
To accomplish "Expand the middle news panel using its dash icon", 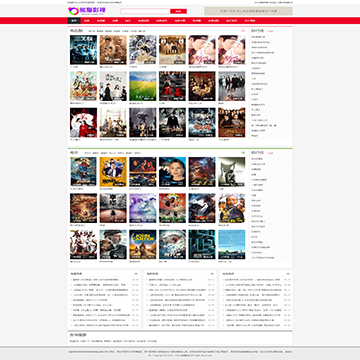I will point(212,274).
